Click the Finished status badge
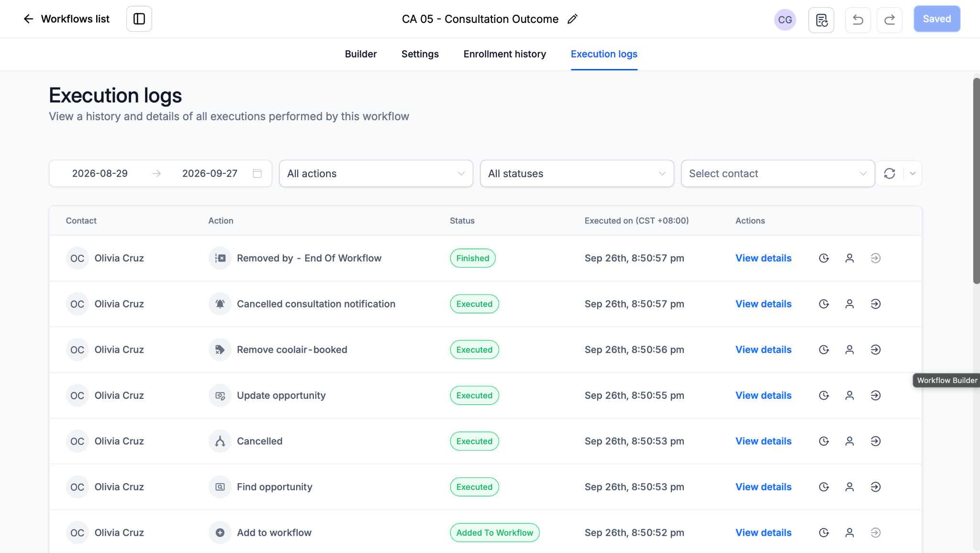The width and height of the screenshot is (980, 553). point(473,258)
